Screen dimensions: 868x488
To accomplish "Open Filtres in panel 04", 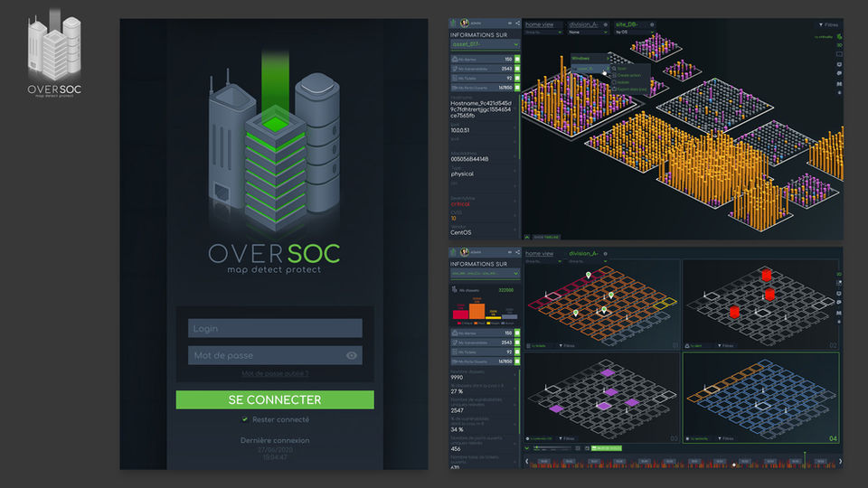I will click(726, 438).
